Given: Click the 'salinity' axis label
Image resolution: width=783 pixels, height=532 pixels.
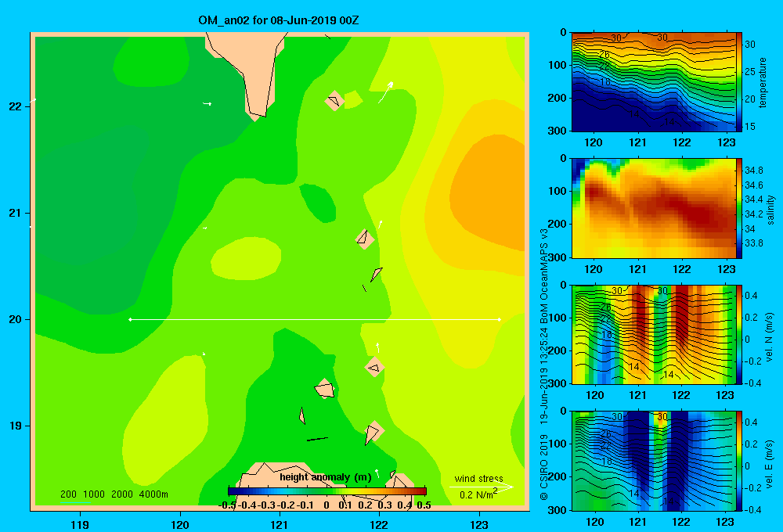Looking at the screenshot, I should [x=770, y=210].
